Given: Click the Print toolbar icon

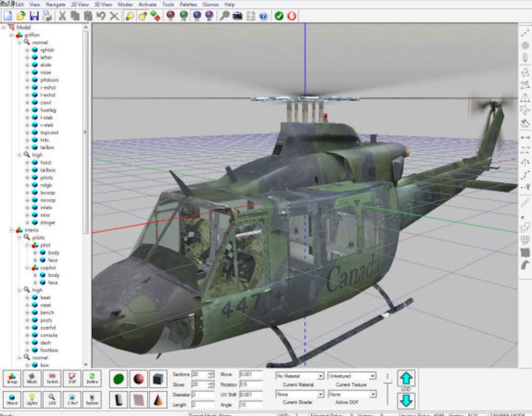Looking at the screenshot, I should pyautogui.click(x=47, y=16).
